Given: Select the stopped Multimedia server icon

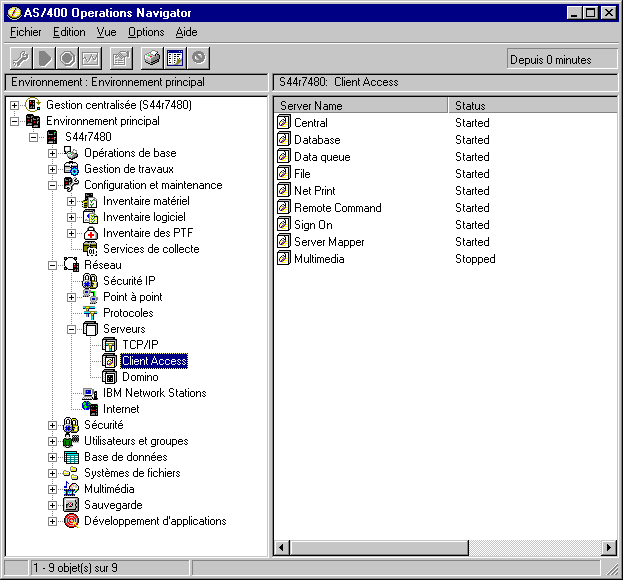Looking at the screenshot, I should click(x=284, y=258).
